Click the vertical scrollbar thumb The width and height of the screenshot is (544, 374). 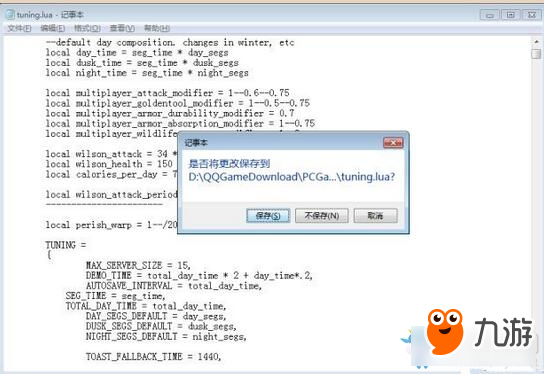pos(536,54)
